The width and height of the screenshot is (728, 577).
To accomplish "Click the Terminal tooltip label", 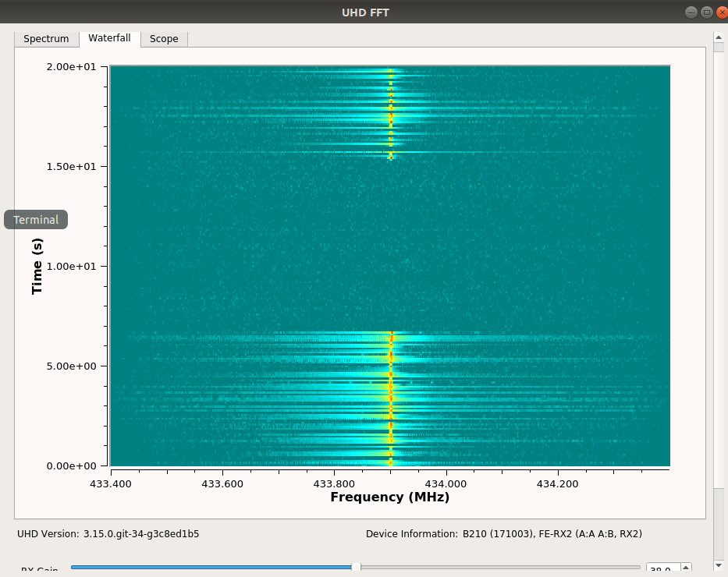I will pos(36,220).
